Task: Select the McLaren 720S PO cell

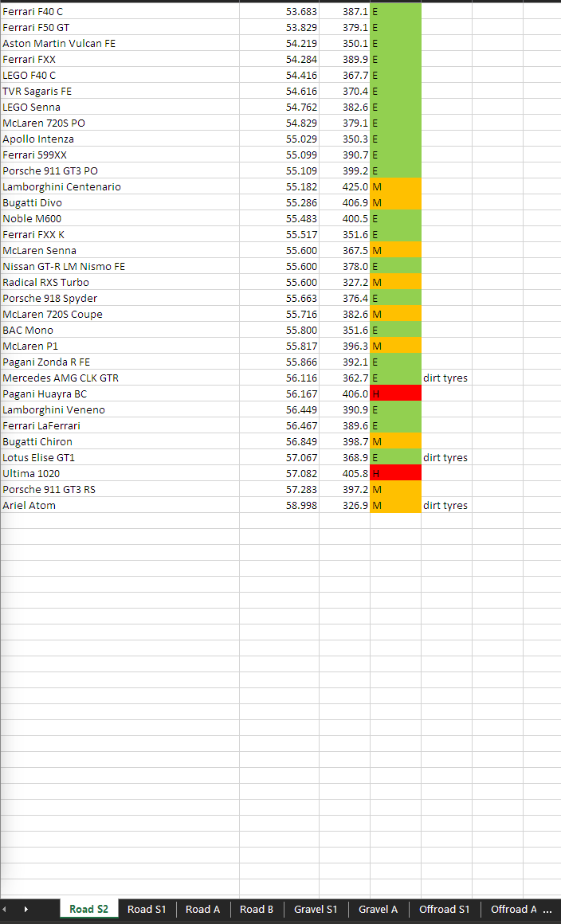Action: pos(120,123)
